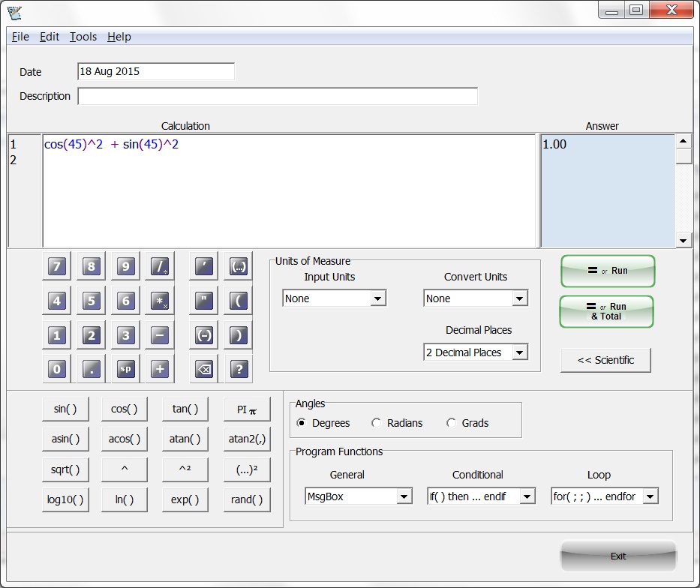Insert the feet apostrophe symbol key
The image size is (700, 588).
[204, 266]
